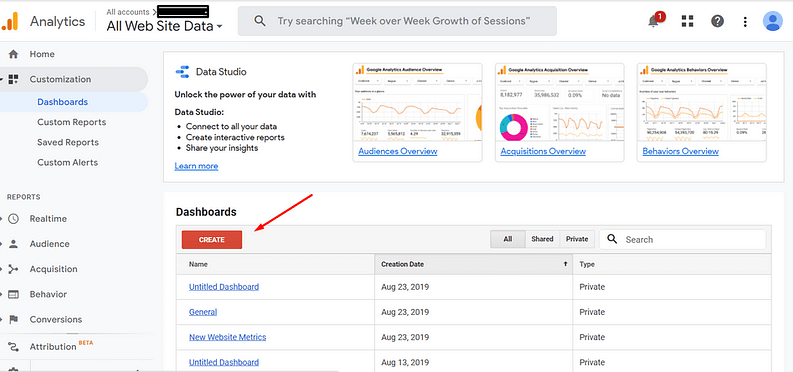The image size is (793, 372).
Task: Open Behaviors Overview link
Action: (680, 151)
